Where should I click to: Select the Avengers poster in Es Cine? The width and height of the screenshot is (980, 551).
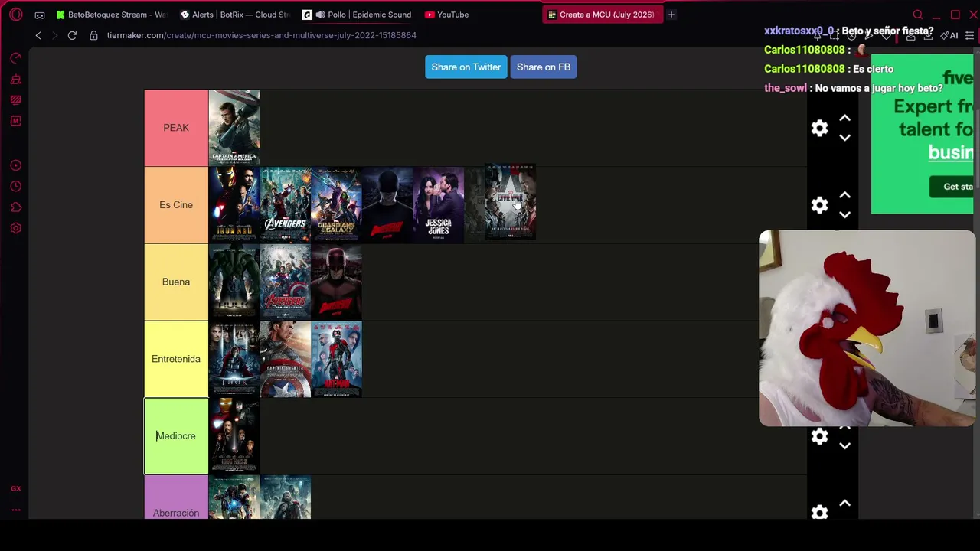pos(286,205)
